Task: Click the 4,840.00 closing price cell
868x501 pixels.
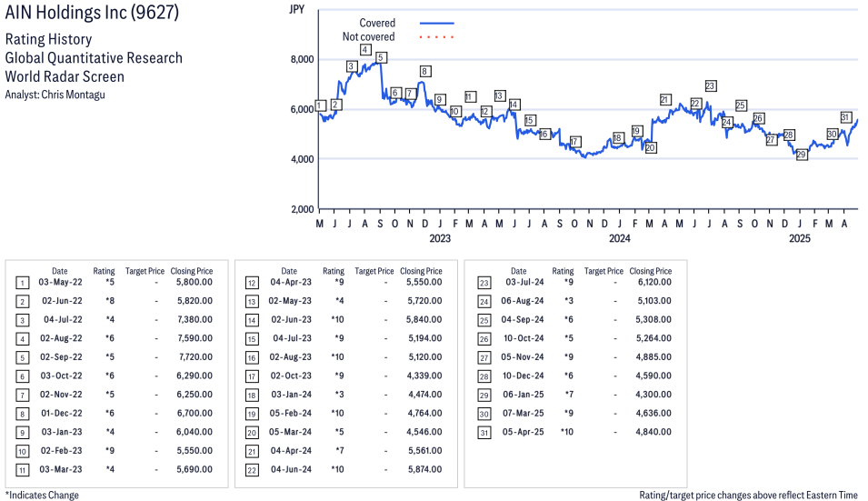Action: (x=653, y=432)
